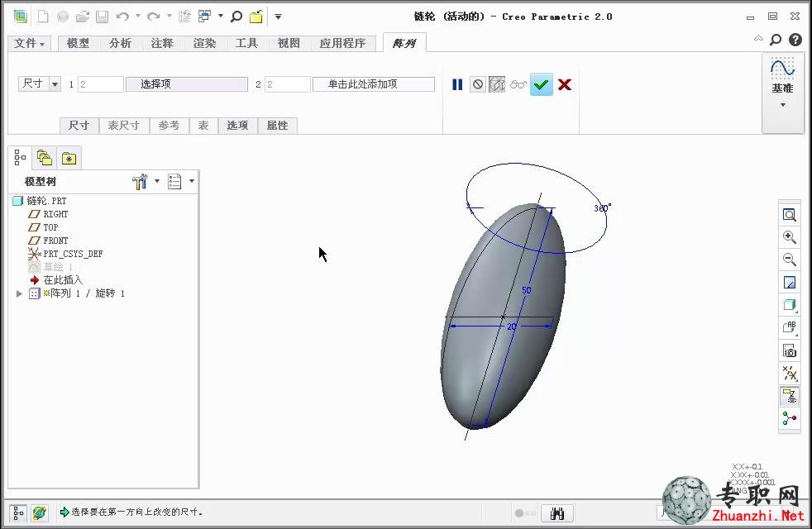Switch to the 应用程序 ribbon tab
Viewport: 812px width, 529px height.
[x=342, y=43]
